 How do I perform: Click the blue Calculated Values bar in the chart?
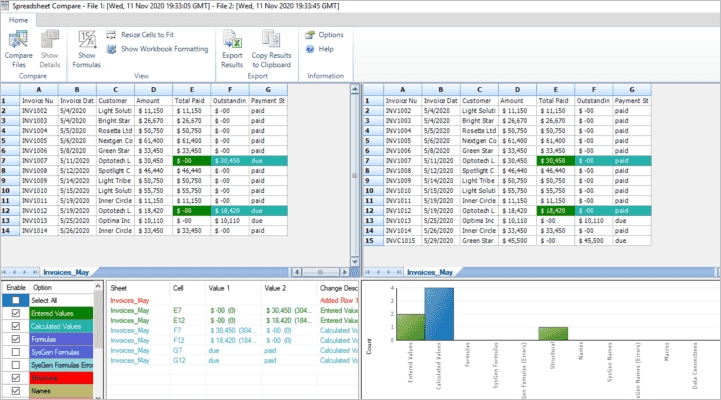point(439,314)
